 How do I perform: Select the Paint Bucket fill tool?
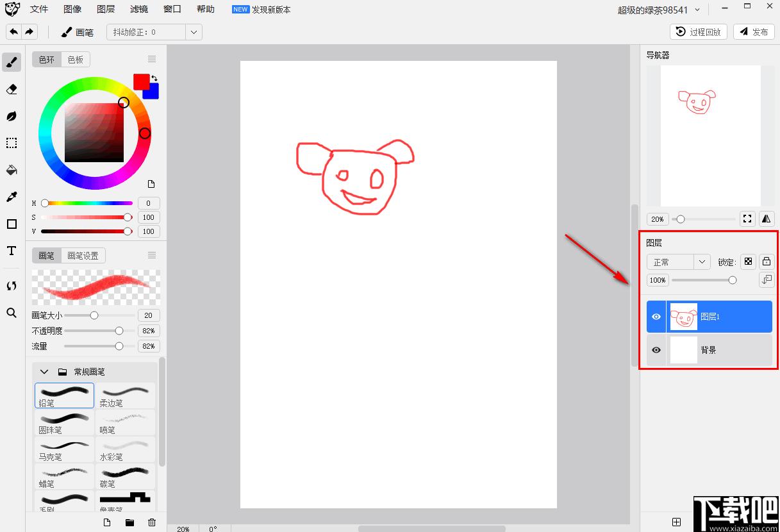point(12,170)
